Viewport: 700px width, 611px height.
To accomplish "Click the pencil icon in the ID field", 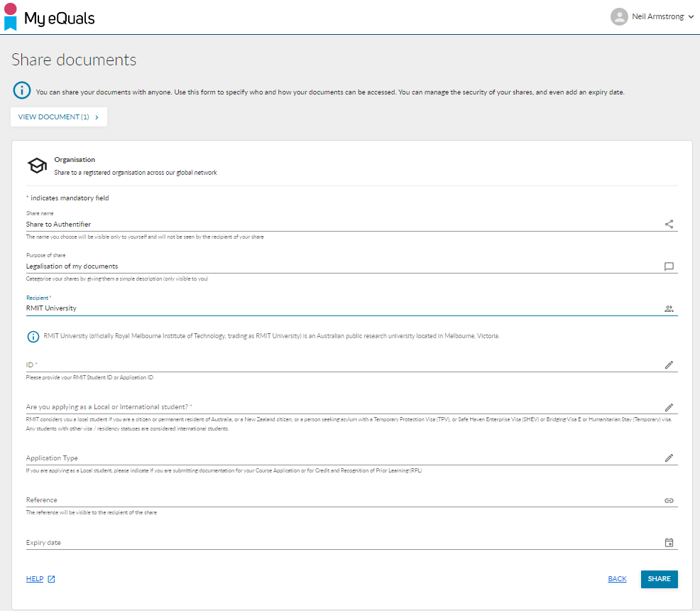I will 669,365.
